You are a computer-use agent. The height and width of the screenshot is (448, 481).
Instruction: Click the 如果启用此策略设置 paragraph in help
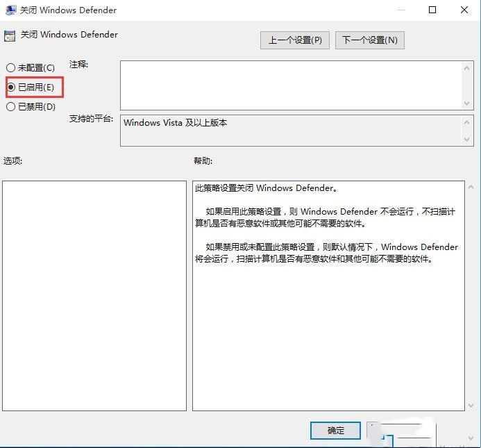pyautogui.click(x=325, y=217)
